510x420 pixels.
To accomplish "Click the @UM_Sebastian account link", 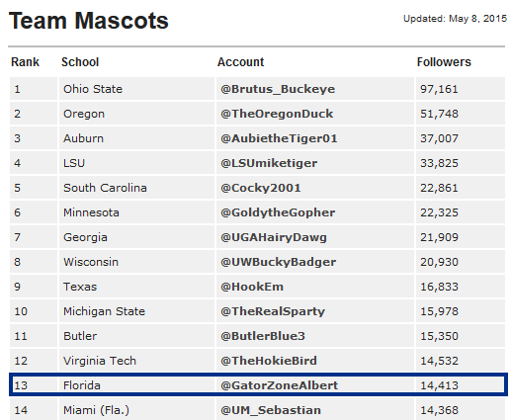I will pyautogui.click(x=271, y=410).
